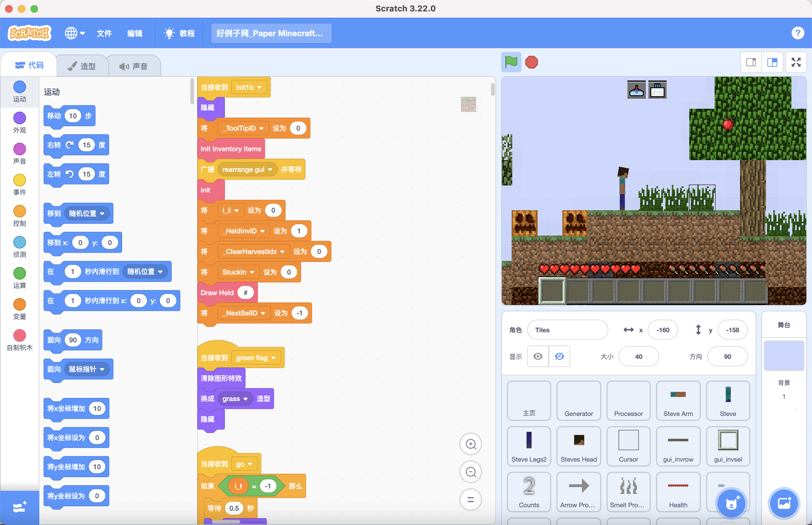The height and width of the screenshot is (525, 812).
Task: Open the language globe menu
Action: [x=75, y=33]
